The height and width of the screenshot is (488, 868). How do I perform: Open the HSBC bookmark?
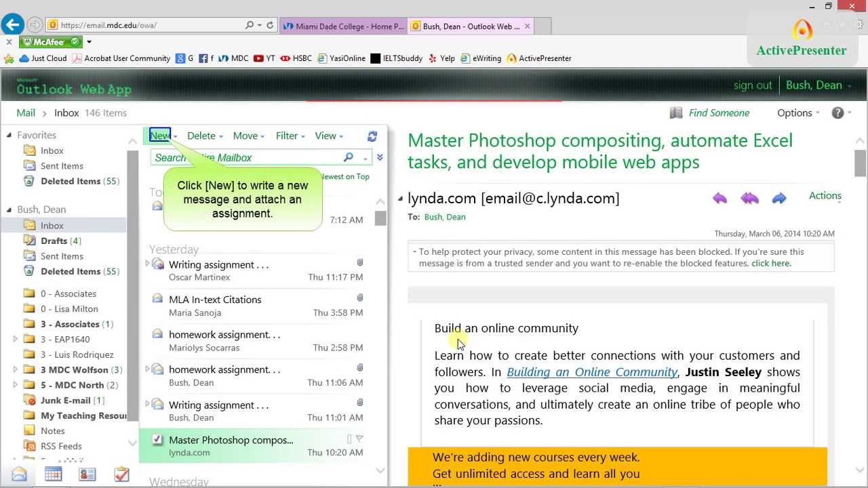tap(296, 58)
